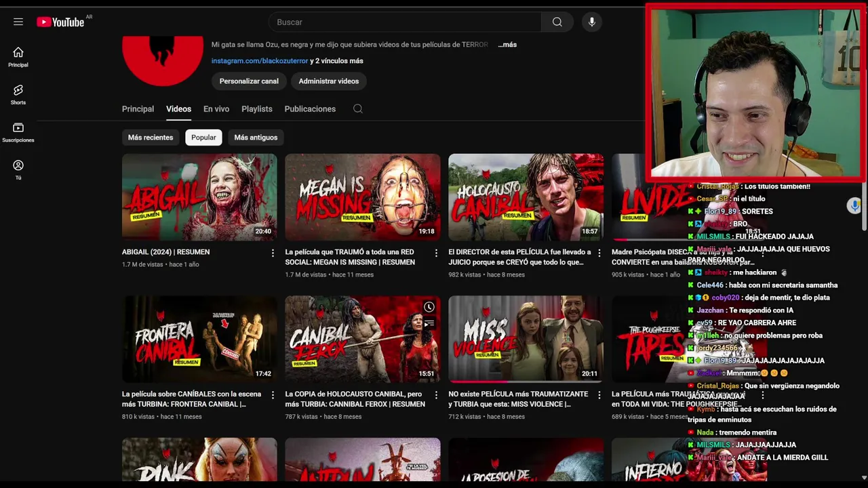Click '982 k vistas • hace 8 meses'

click(486, 274)
